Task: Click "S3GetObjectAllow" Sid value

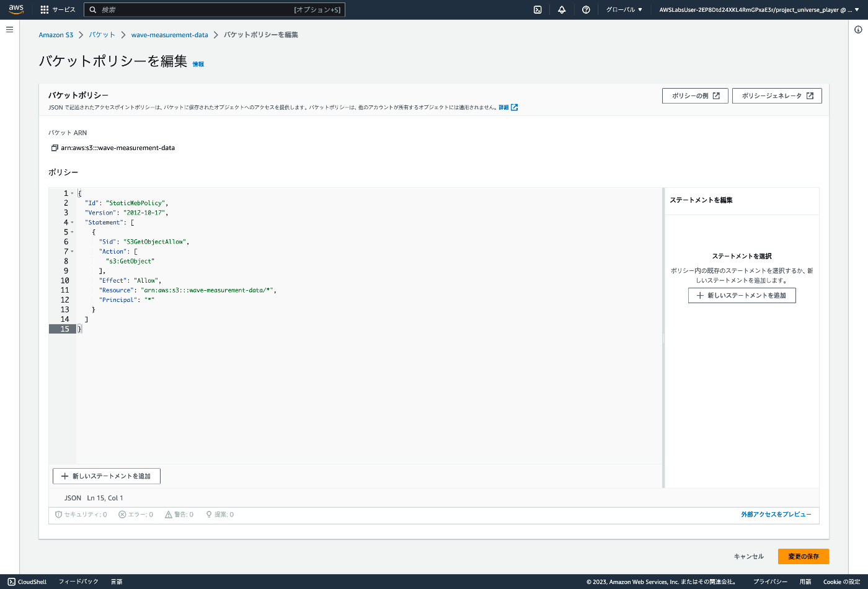Action: point(154,242)
